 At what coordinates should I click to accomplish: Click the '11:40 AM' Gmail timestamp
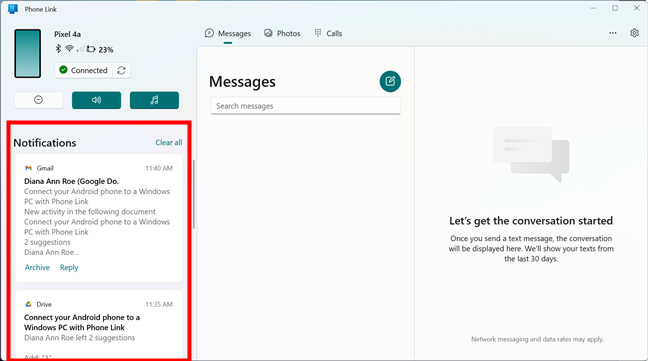point(159,168)
